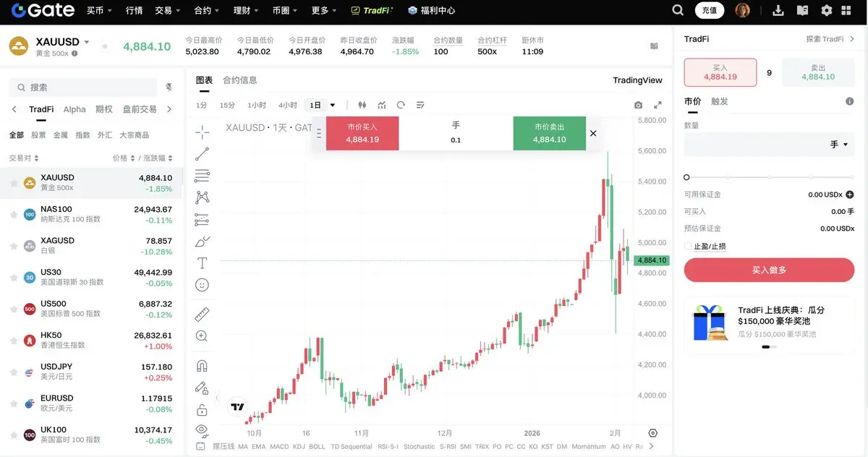Viewport: 868px width, 457px height.
Task: Open the horizontal lines / Fib tools
Action: [x=203, y=176]
